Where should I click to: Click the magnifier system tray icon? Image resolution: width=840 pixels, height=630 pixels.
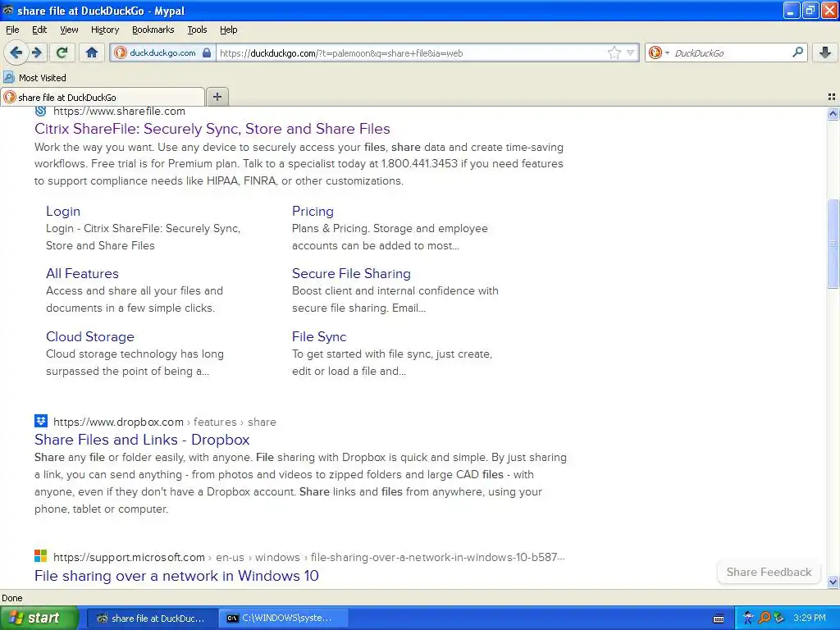764,619
